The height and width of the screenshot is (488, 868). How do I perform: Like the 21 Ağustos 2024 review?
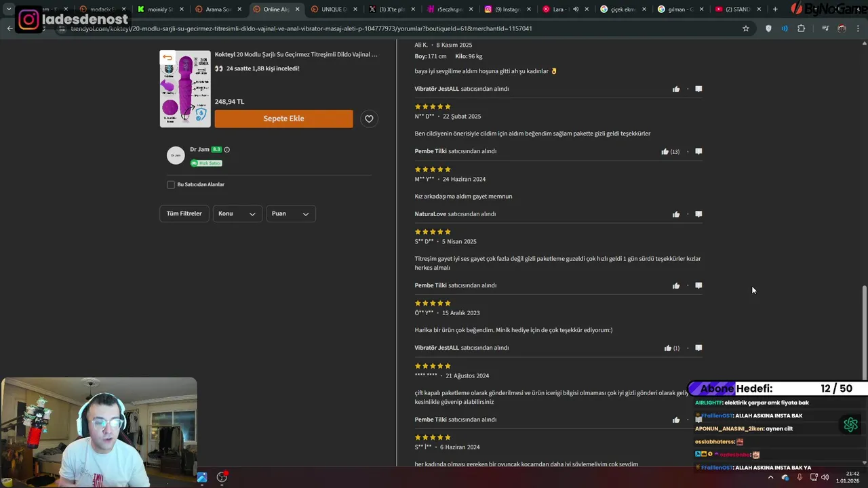[676, 420]
